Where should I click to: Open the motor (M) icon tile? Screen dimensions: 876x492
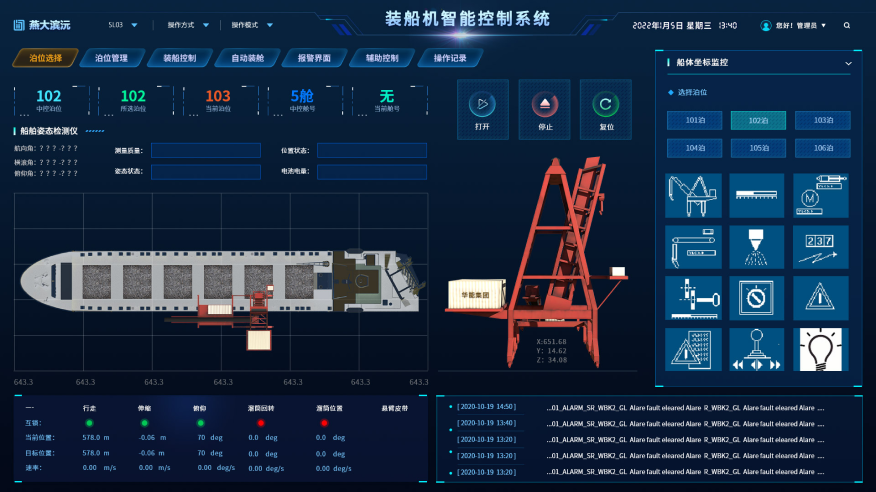coord(820,195)
